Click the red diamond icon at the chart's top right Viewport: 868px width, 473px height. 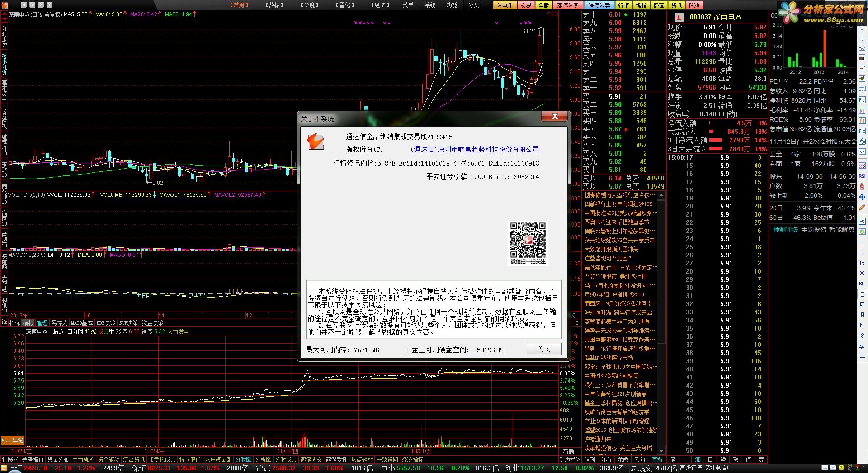click(549, 14)
